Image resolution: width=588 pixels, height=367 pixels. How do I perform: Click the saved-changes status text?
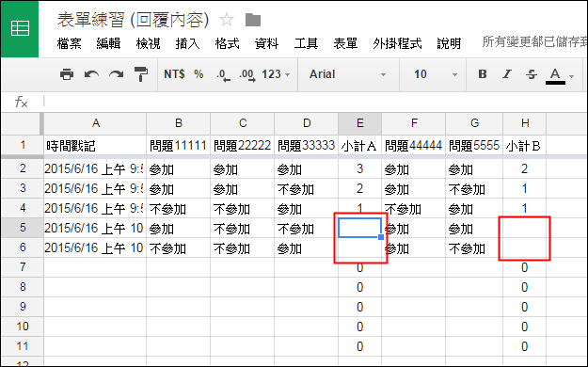click(x=534, y=41)
